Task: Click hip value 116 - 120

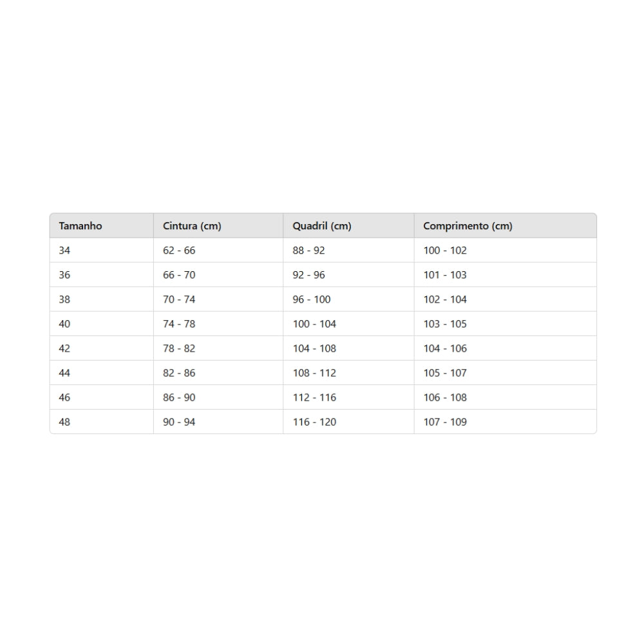Action: click(314, 422)
